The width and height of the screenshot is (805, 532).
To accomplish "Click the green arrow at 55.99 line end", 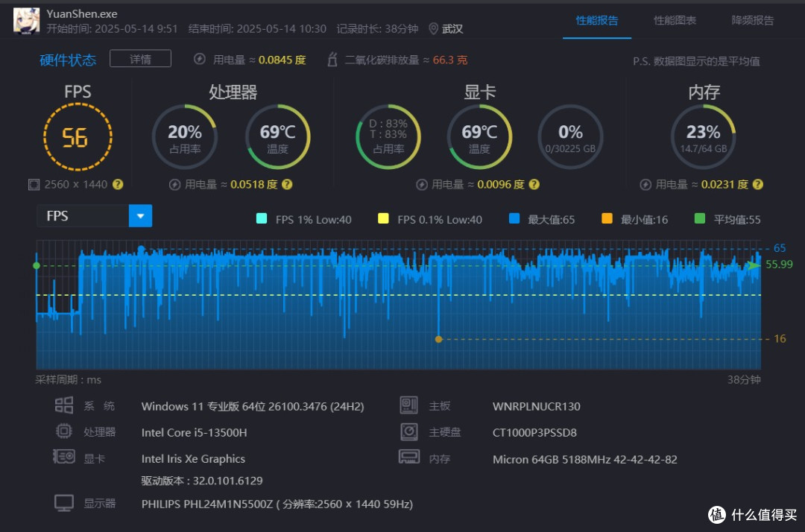I will click(x=753, y=265).
